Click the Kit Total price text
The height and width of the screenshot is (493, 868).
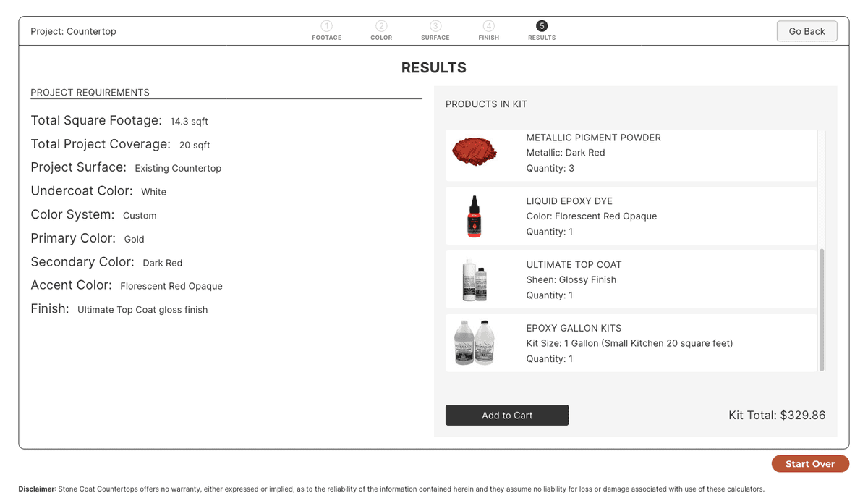[x=777, y=416]
